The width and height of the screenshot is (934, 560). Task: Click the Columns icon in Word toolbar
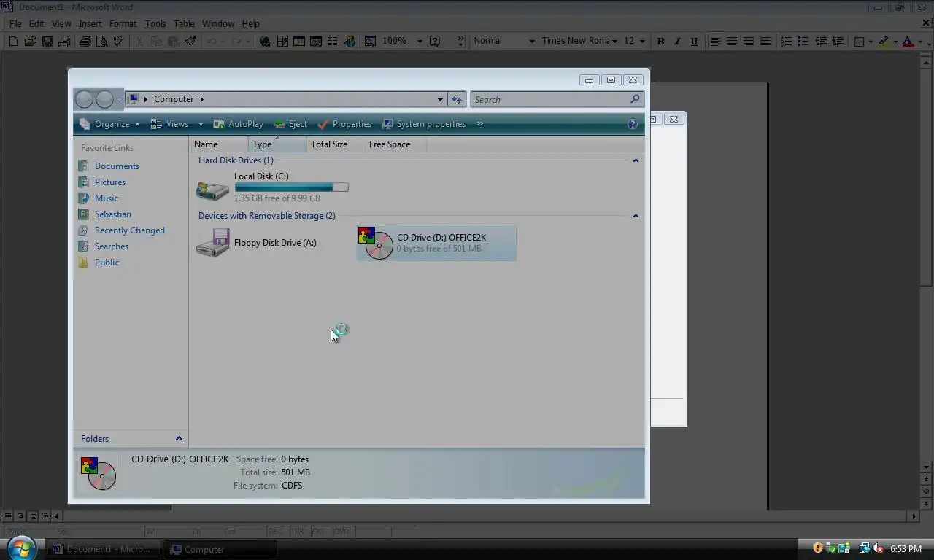333,42
